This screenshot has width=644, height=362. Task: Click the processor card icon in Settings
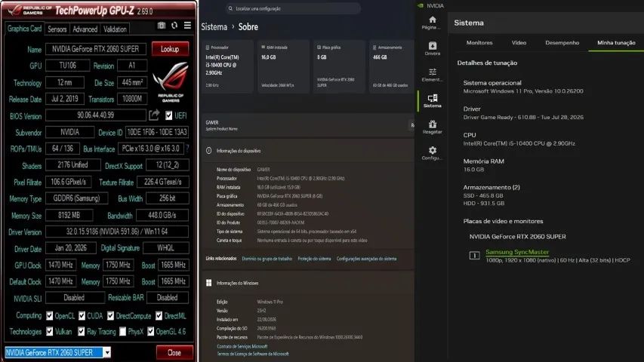click(208, 48)
